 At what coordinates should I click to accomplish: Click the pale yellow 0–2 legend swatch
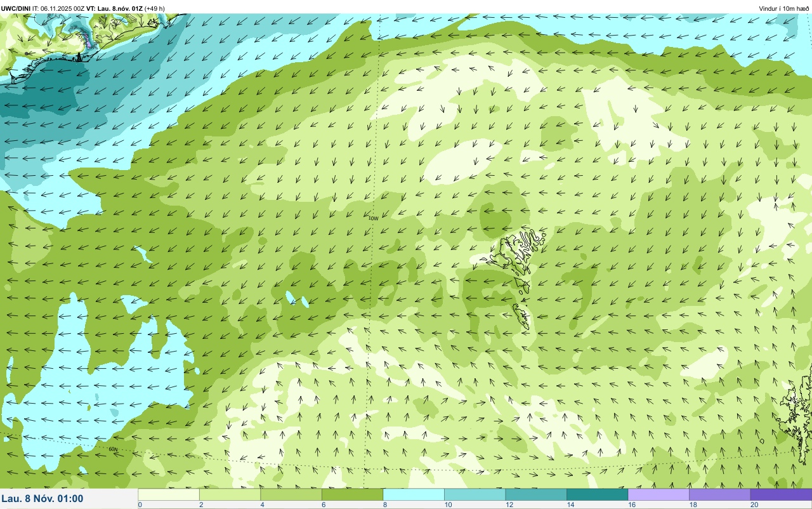(169, 494)
